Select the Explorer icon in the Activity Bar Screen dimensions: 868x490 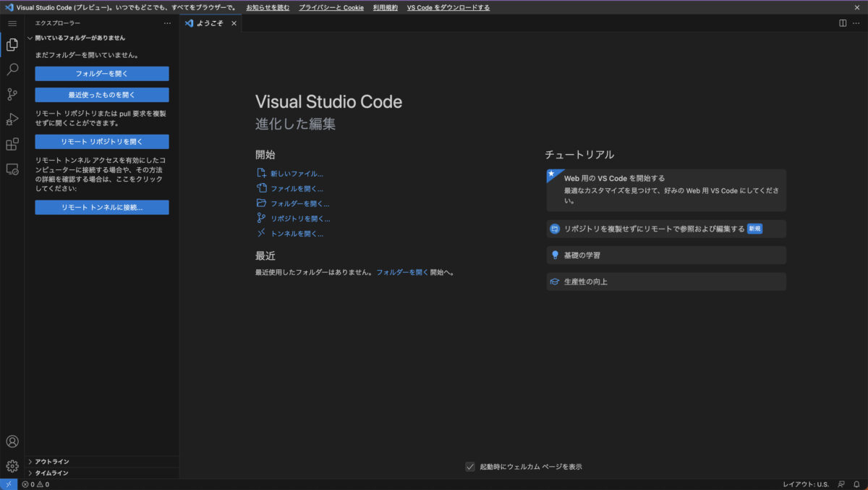tap(12, 44)
